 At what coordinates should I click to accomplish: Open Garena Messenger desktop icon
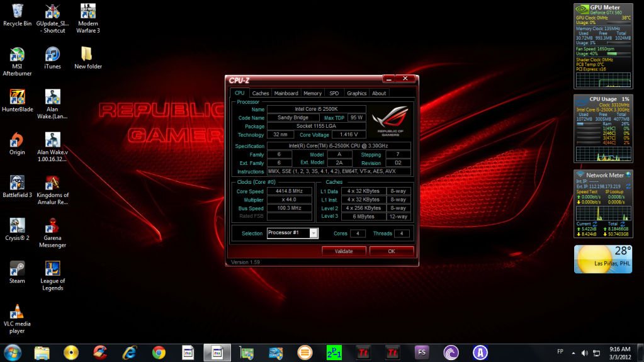coord(53,233)
